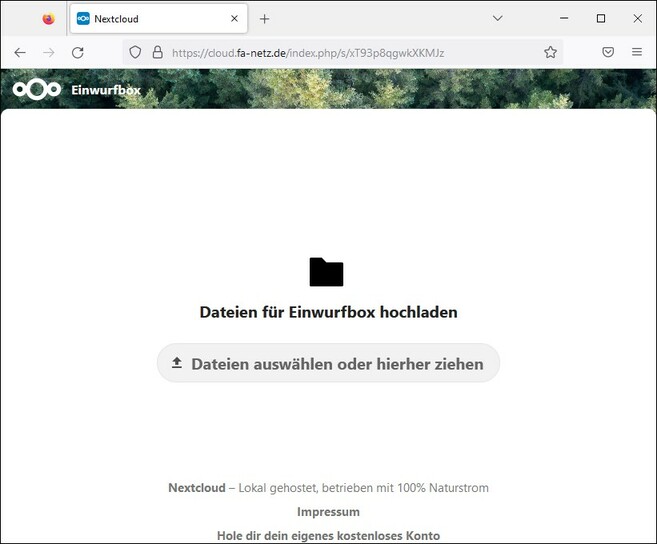The image size is (657, 544).
Task: Expand the list all tabs chevron
Action: click(498, 19)
